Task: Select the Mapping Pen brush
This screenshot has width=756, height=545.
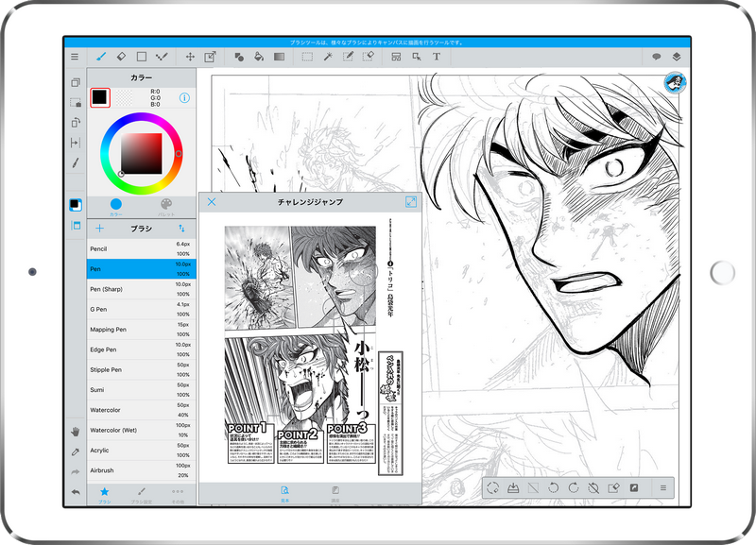Action: pyautogui.click(x=141, y=330)
